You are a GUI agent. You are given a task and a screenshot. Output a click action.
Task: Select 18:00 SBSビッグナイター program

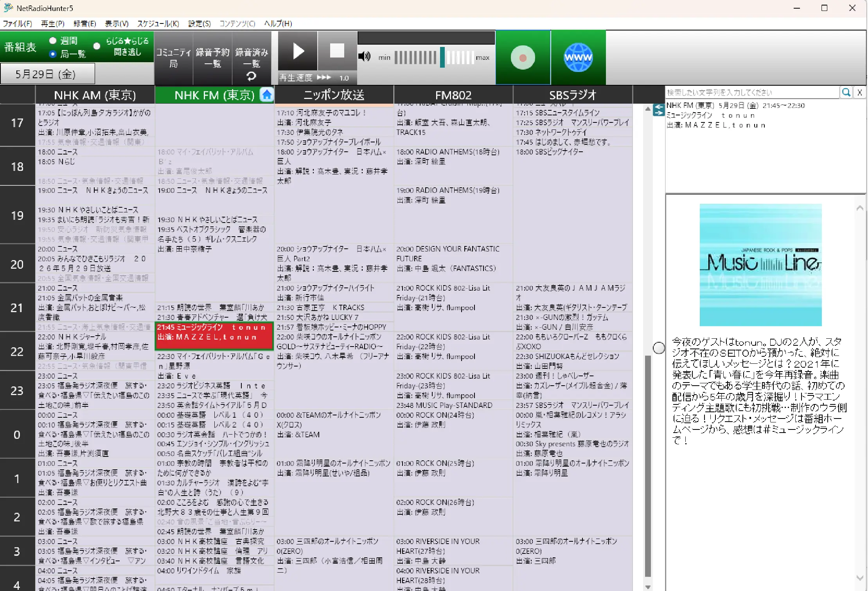(x=573, y=214)
